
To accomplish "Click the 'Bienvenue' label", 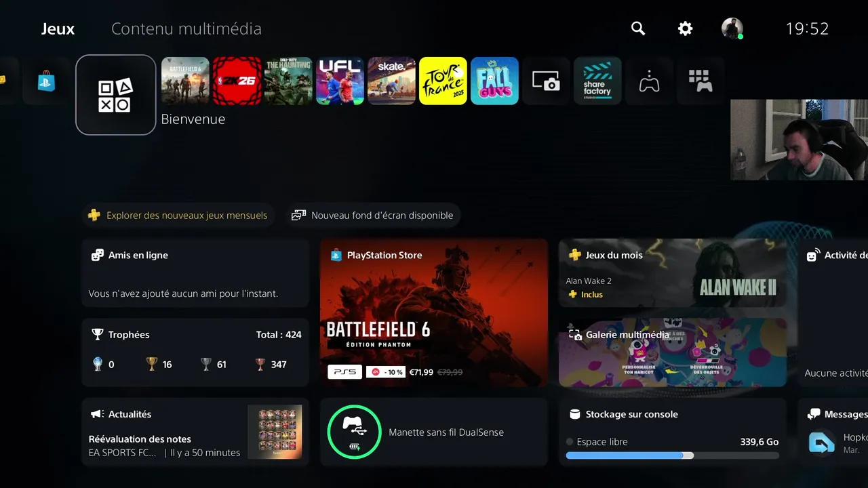I will (193, 119).
